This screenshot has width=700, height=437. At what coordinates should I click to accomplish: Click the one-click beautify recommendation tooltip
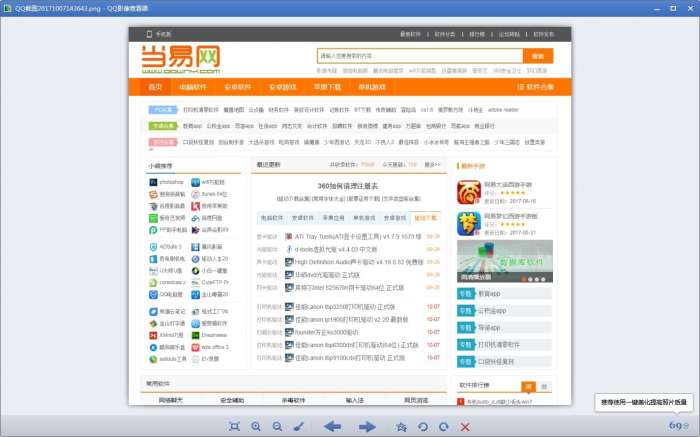[x=643, y=402]
